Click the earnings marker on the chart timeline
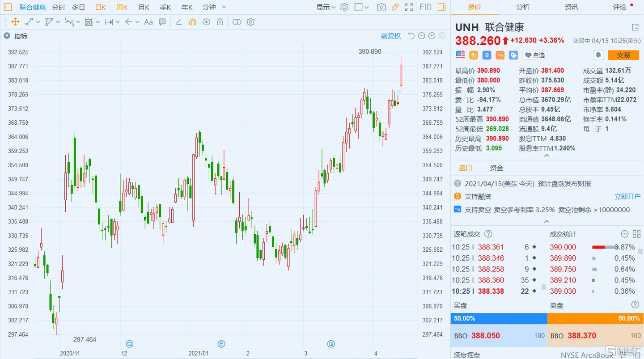The image size is (644, 359). [221, 344]
